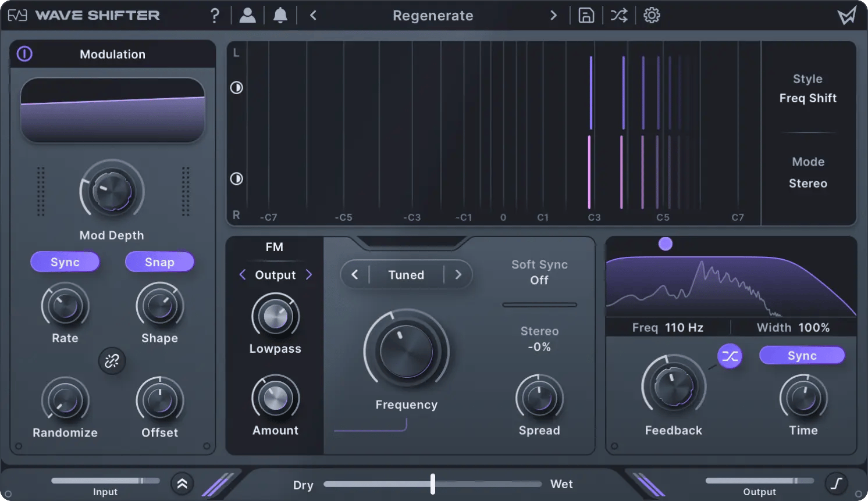Toggle the delay Sync button above Time
The width and height of the screenshot is (868, 501).
802,356
